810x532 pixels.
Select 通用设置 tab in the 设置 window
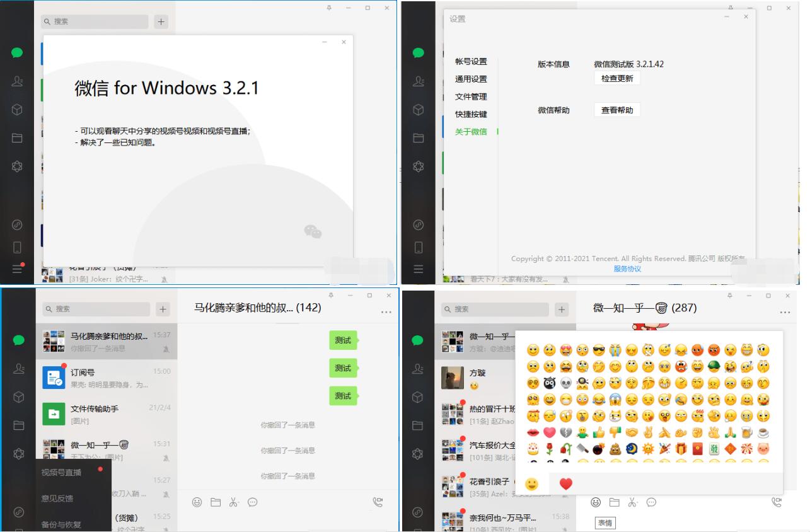coord(472,79)
